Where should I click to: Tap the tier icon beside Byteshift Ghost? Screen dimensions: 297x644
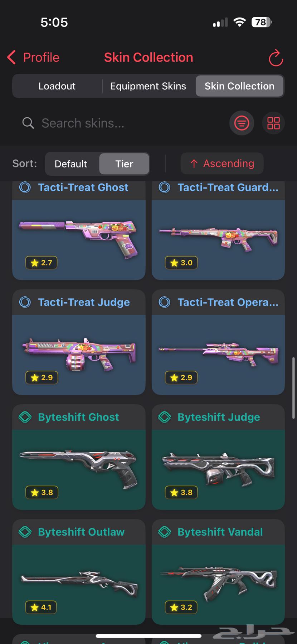(25, 417)
